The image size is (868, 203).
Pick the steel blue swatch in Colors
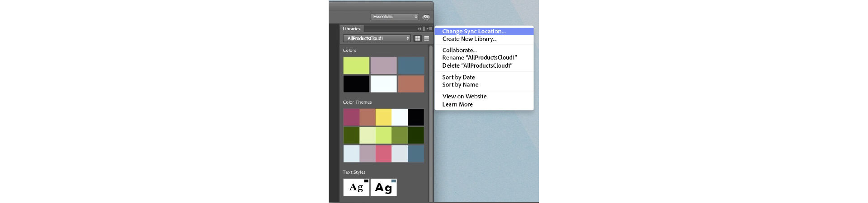(411, 65)
